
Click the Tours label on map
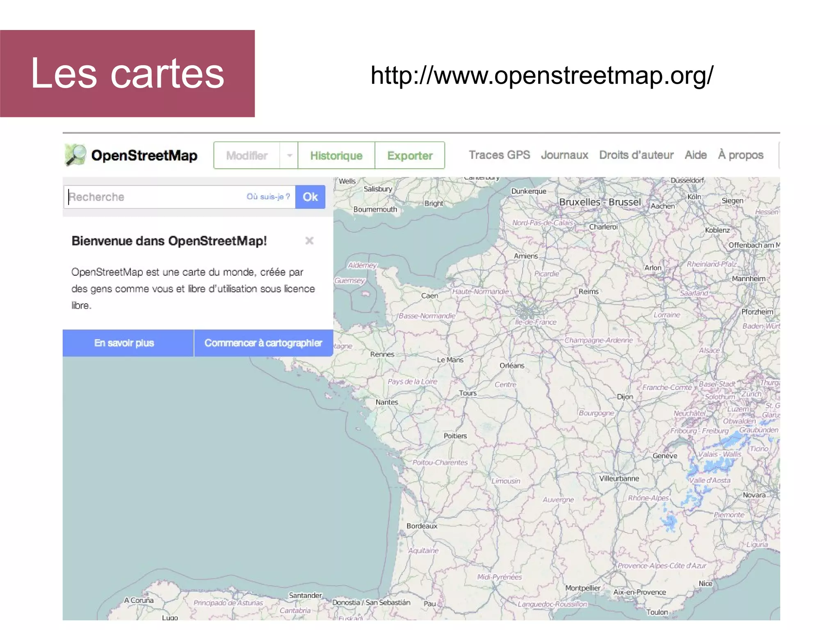(468, 393)
